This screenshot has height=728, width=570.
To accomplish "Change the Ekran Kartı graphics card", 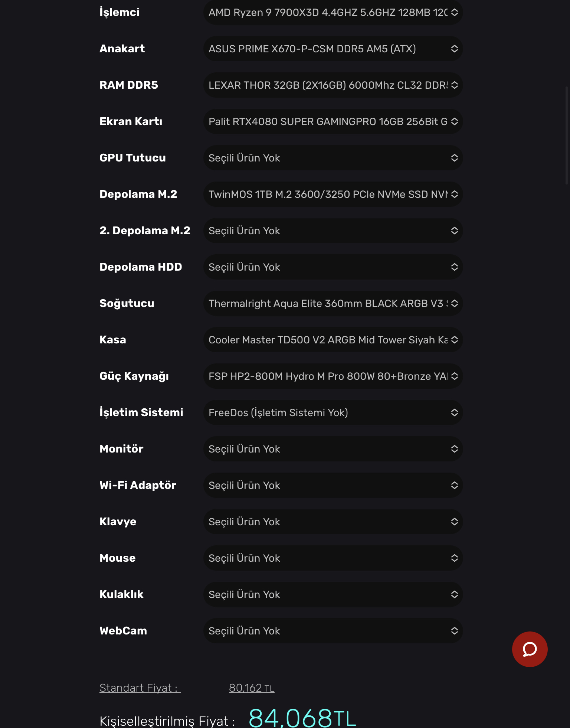I will tap(333, 122).
